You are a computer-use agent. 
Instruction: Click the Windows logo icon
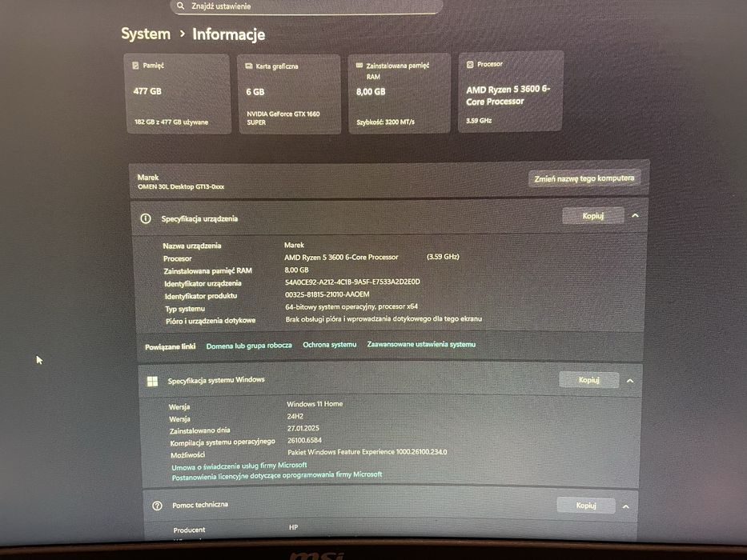[x=152, y=381]
